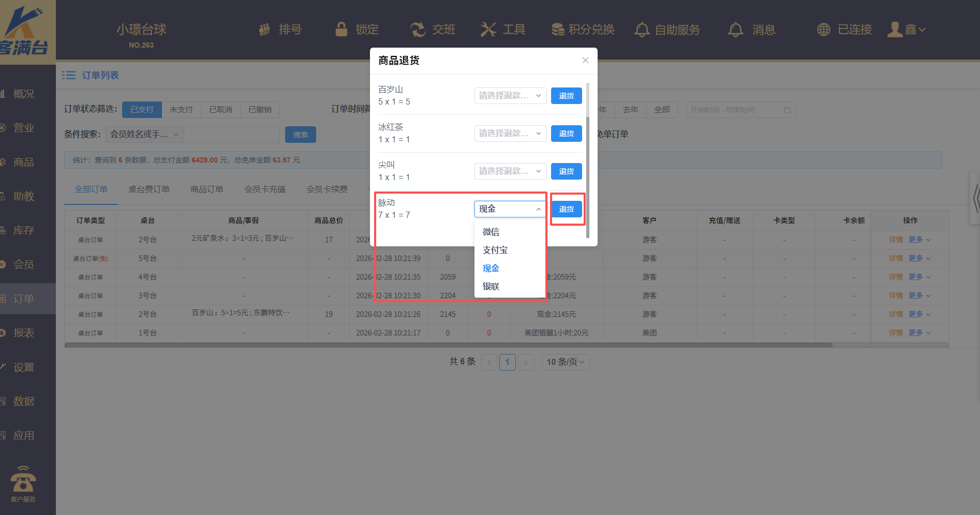Open 交班 shift handover icon
This screenshot has width=980, height=515.
click(418, 30)
